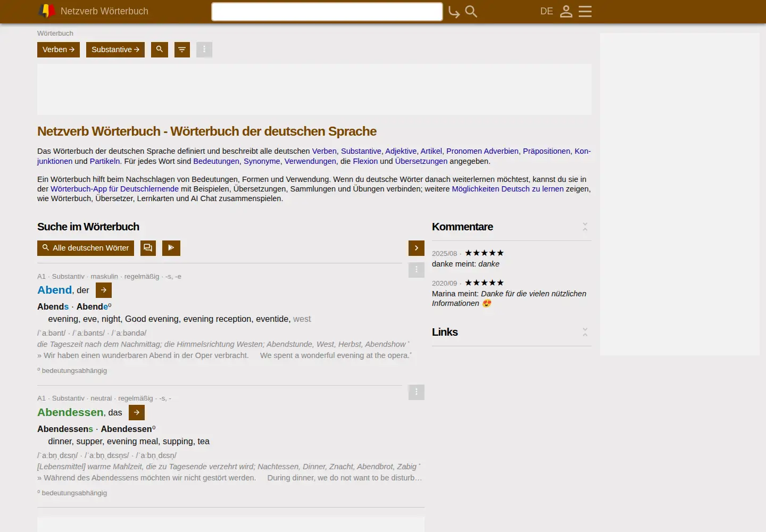The width and height of the screenshot is (766, 532).
Task: Click the Suche im Wörterbuch heading
Action: (x=88, y=227)
